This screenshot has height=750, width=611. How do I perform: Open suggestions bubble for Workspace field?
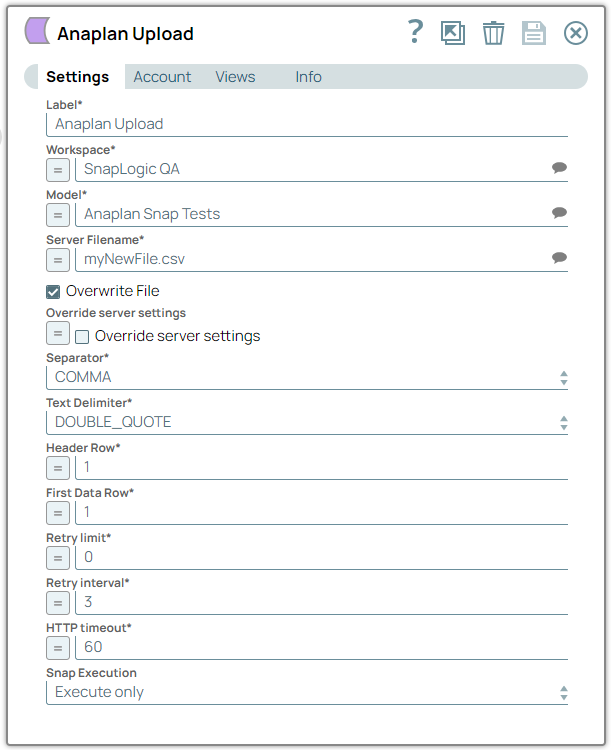(x=559, y=168)
